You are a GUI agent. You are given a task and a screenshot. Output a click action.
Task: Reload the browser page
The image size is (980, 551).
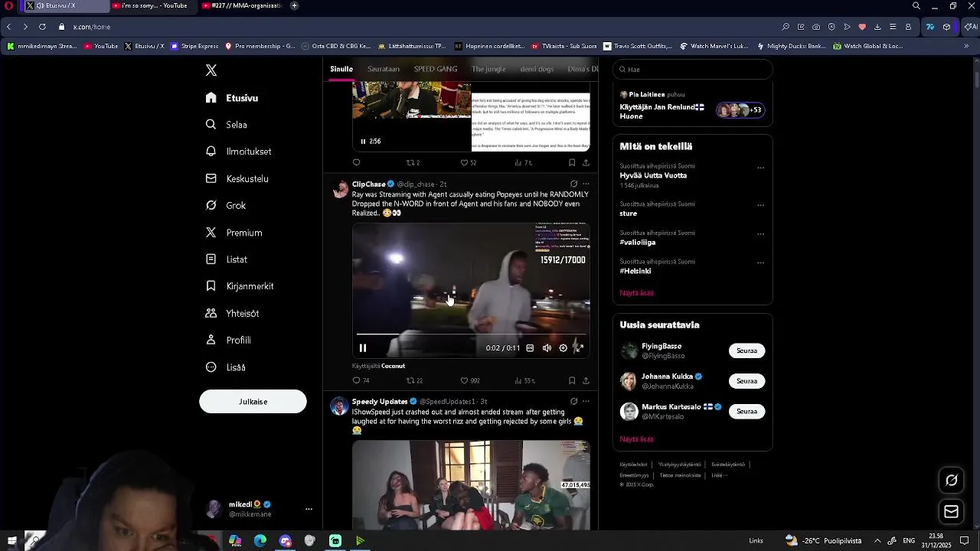coord(42,27)
